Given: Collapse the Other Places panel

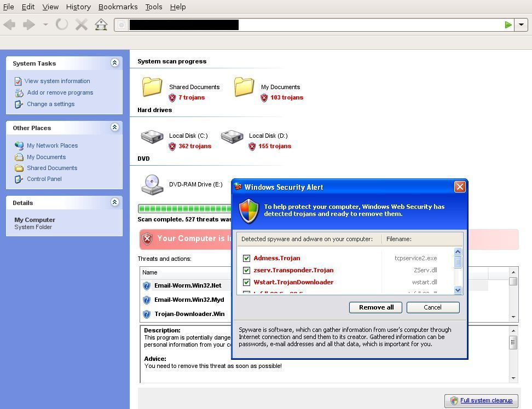Looking at the screenshot, I should pos(115,127).
